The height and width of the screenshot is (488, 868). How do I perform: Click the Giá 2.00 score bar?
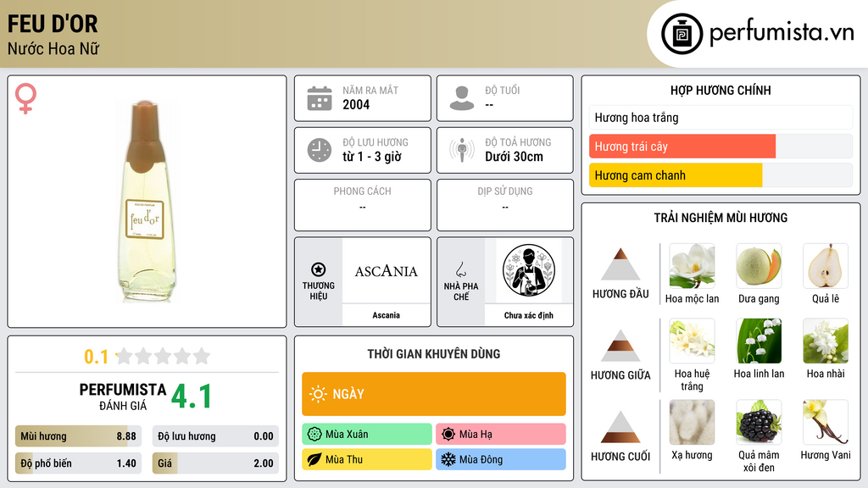(215, 463)
